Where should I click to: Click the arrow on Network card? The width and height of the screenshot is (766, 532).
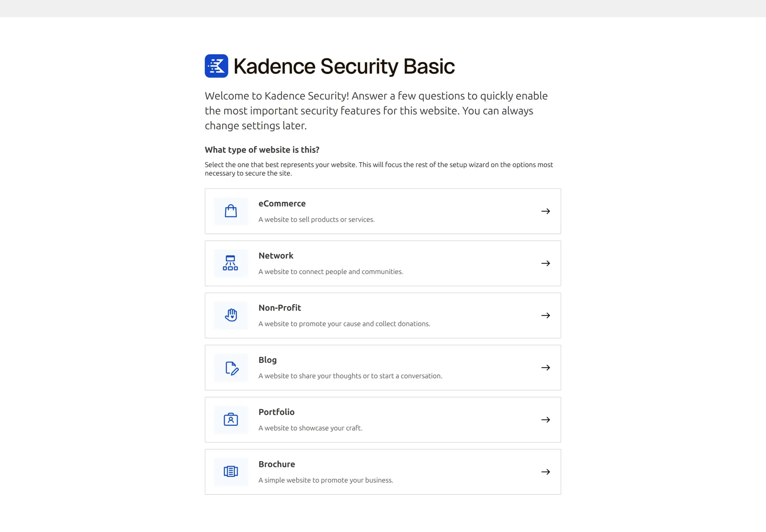(545, 263)
